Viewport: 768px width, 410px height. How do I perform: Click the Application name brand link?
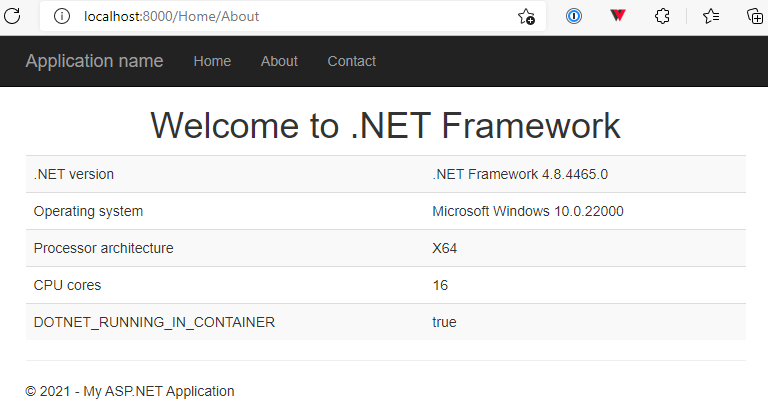coord(94,61)
